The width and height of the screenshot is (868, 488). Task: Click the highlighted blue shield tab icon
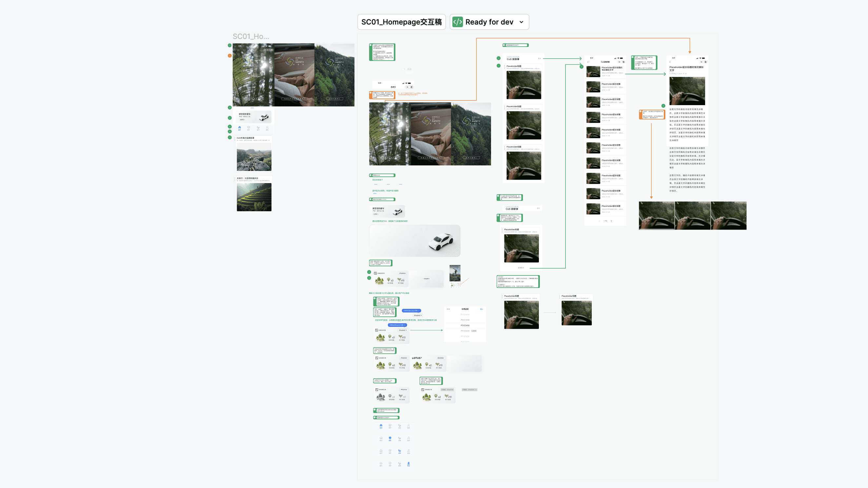(x=390, y=439)
